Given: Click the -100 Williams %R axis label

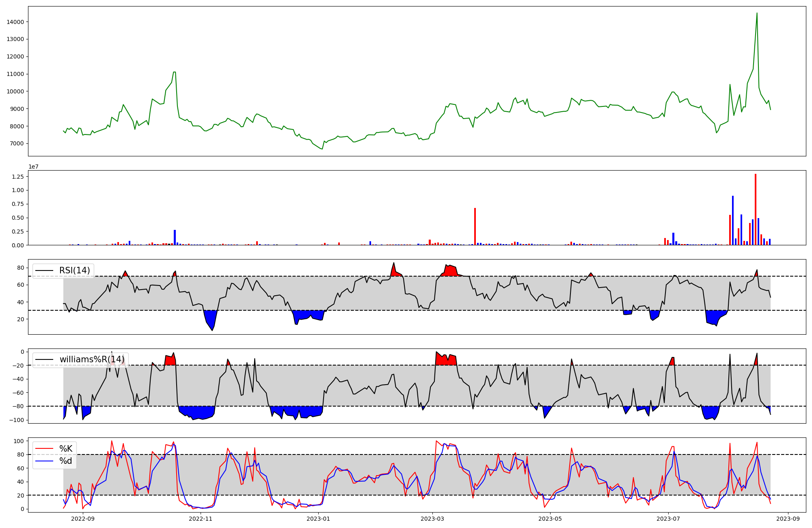Looking at the screenshot, I should pyautogui.click(x=16, y=420).
